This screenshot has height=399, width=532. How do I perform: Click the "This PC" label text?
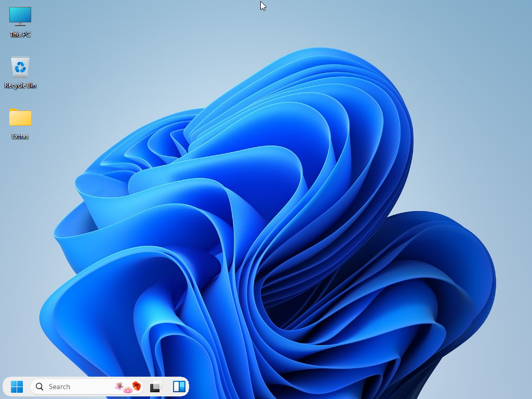(x=20, y=34)
